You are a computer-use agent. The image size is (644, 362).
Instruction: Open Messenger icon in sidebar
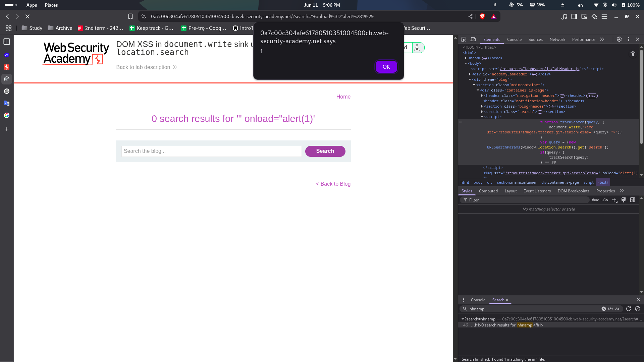coord(7,55)
